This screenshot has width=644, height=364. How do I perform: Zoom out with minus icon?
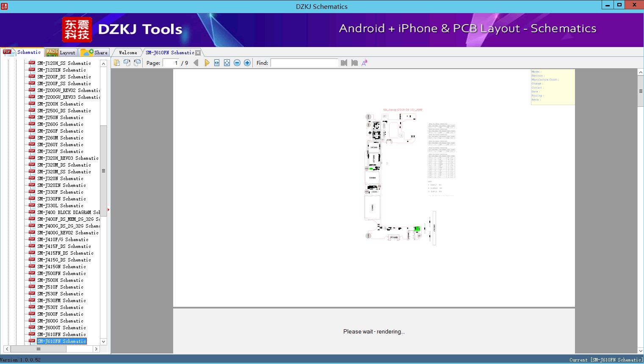pos(237,63)
